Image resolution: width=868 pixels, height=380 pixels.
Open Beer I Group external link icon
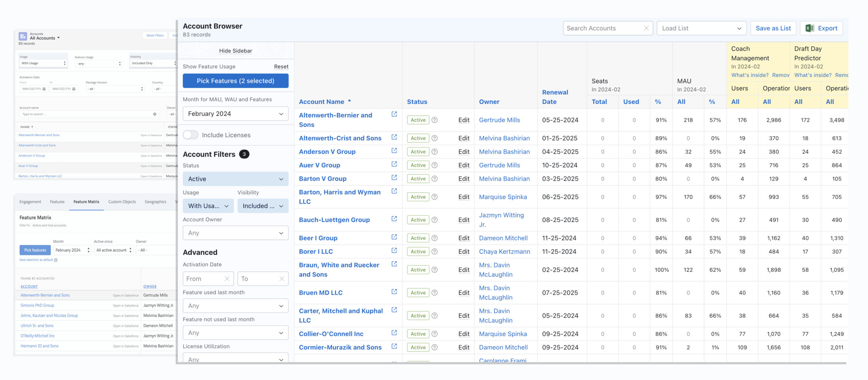[394, 237]
